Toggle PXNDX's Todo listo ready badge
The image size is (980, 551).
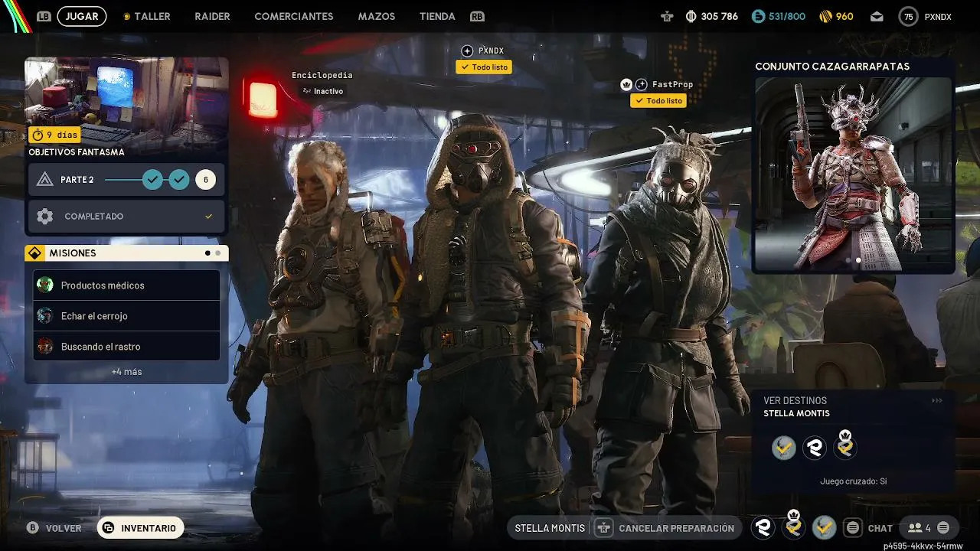click(x=484, y=67)
